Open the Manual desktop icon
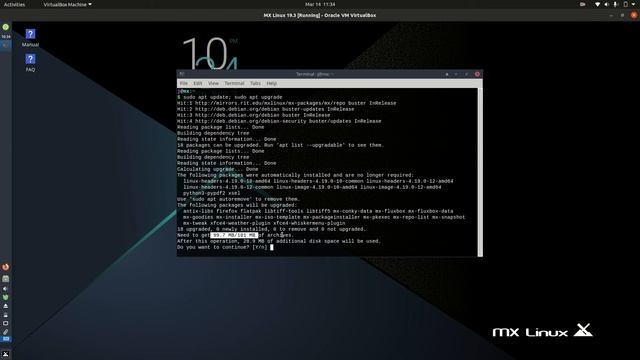This screenshot has height=360, width=640. [30, 38]
